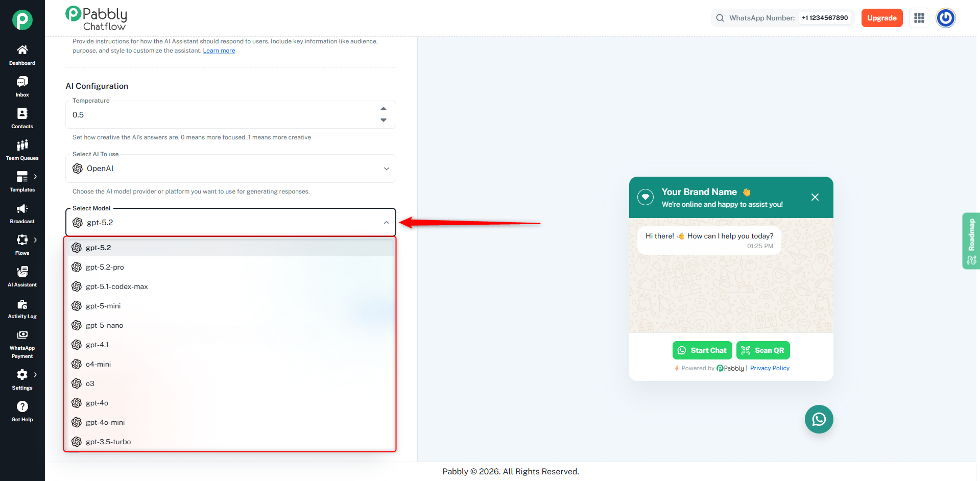Open Get Help question icon
Image resolution: width=980 pixels, height=481 pixels.
(x=22, y=406)
